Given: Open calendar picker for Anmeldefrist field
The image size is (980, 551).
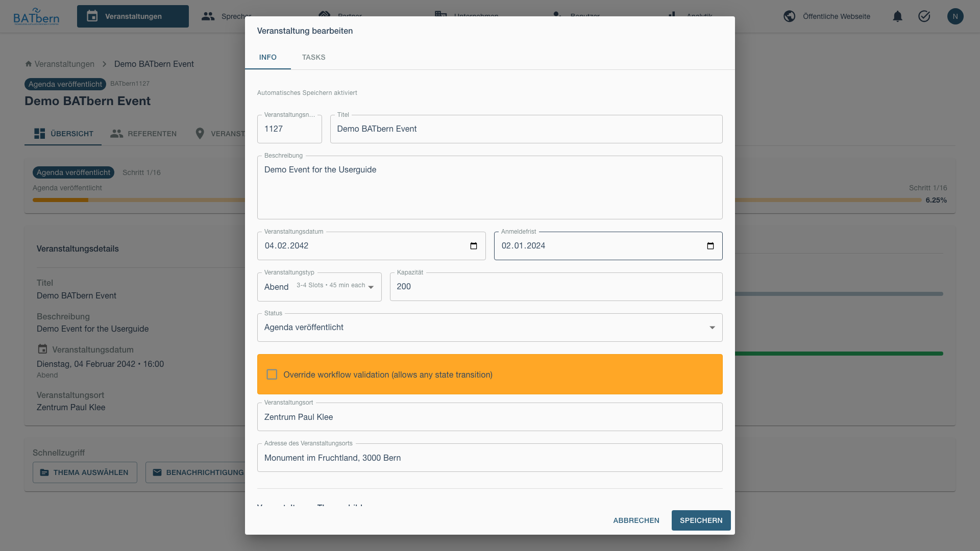Looking at the screenshot, I should click(x=710, y=246).
